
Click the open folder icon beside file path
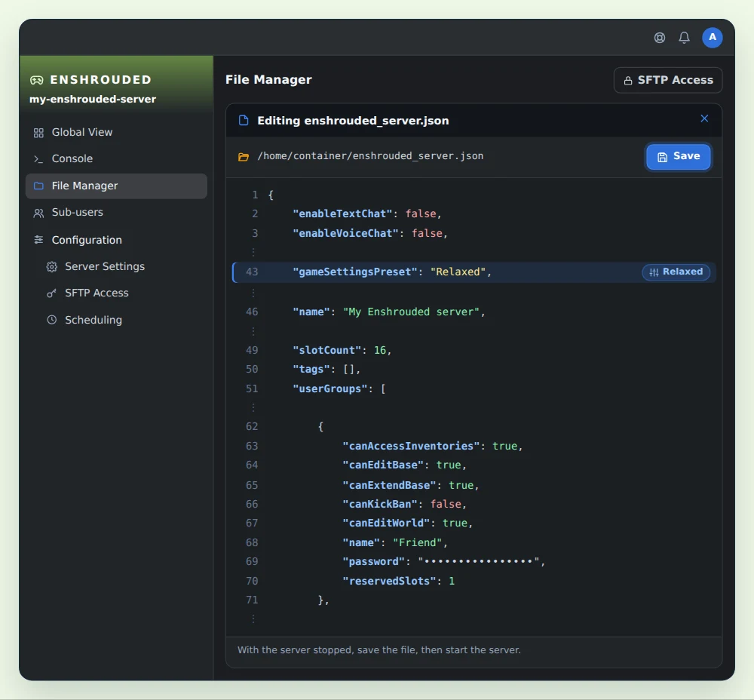click(x=244, y=157)
